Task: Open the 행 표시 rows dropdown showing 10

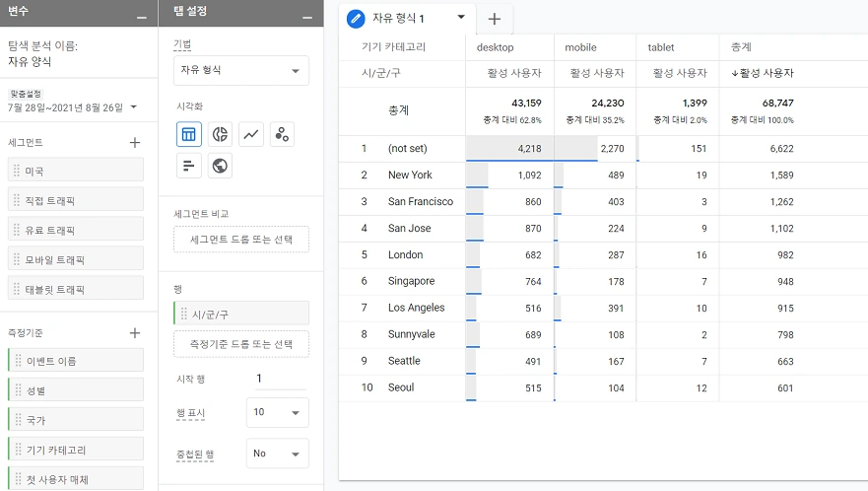Action: click(x=277, y=412)
